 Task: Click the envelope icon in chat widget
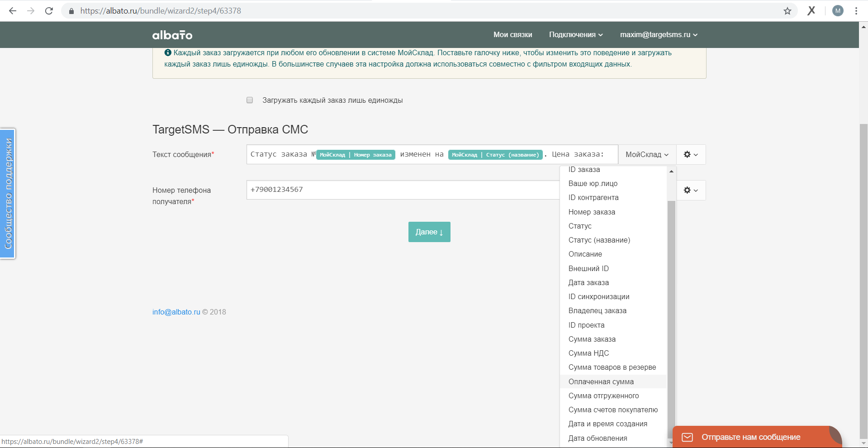(x=687, y=437)
